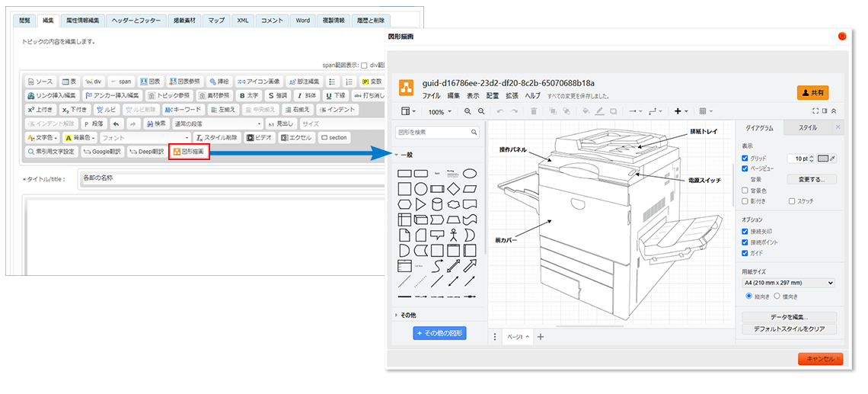Toggle the ページビュー checkbox
The image size is (868, 394).
pos(745,168)
